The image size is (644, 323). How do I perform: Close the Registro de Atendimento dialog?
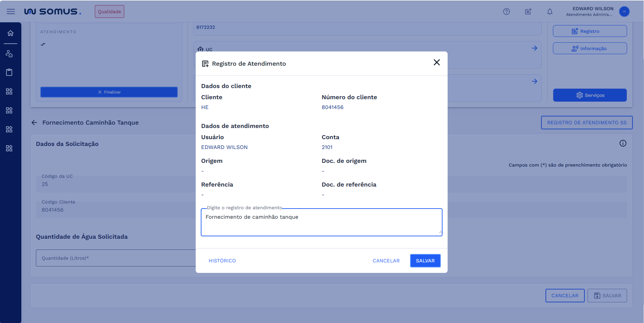pyautogui.click(x=436, y=62)
